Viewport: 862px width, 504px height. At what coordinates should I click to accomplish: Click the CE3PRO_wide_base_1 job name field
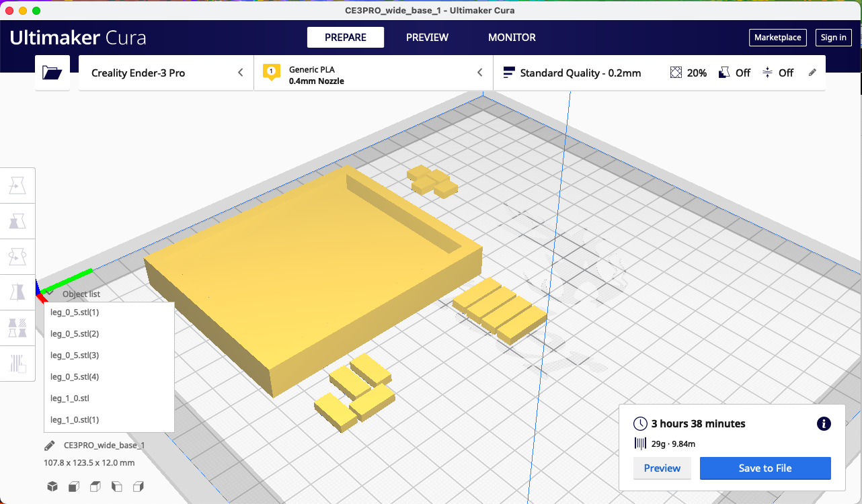click(x=104, y=445)
